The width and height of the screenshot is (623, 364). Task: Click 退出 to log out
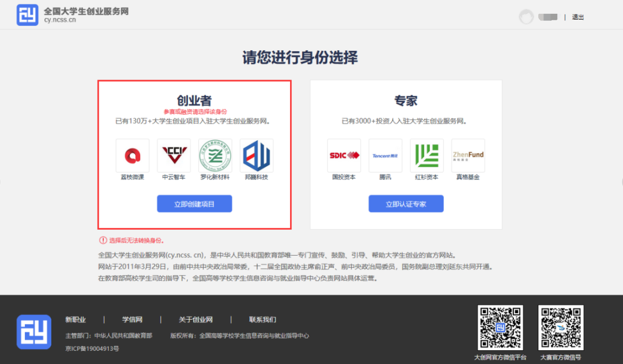(x=577, y=17)
